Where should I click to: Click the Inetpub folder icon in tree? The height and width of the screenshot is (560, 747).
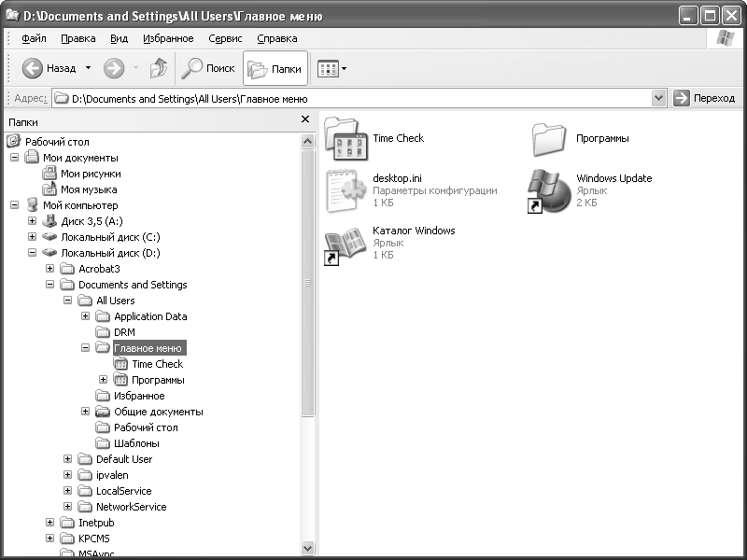[67, 523]
